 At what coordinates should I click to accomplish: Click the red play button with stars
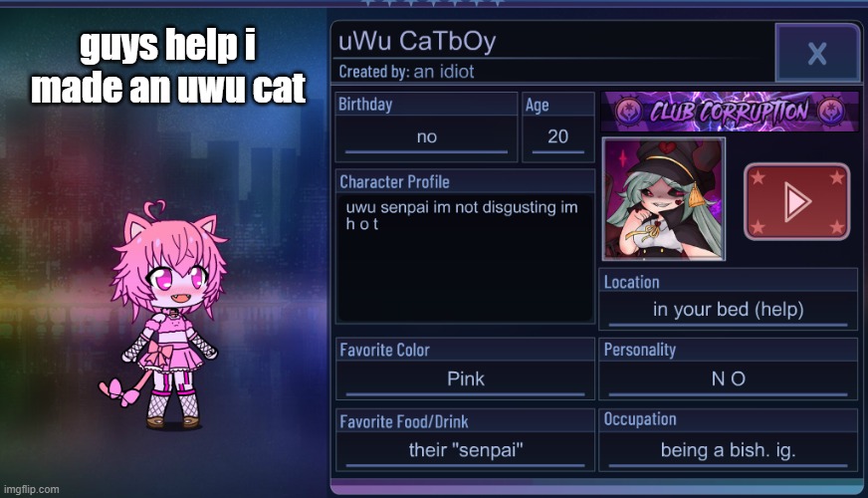796,201
